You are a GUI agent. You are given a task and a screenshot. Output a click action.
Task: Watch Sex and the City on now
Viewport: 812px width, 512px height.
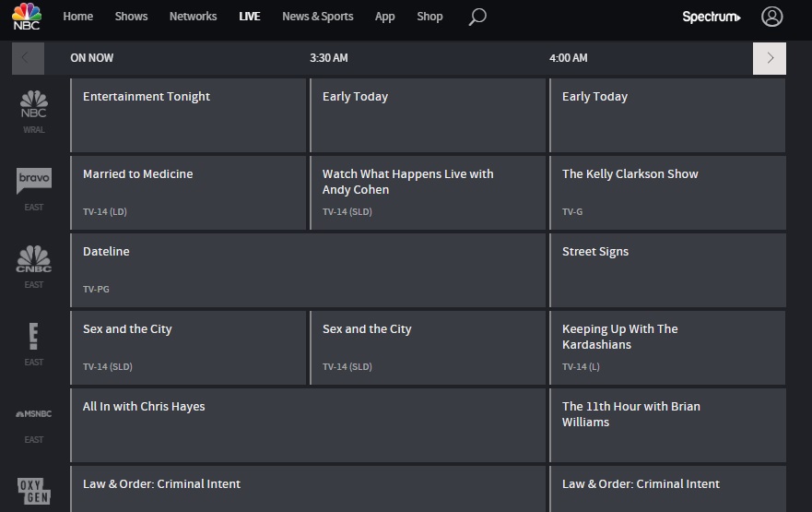tap(189, 348)
